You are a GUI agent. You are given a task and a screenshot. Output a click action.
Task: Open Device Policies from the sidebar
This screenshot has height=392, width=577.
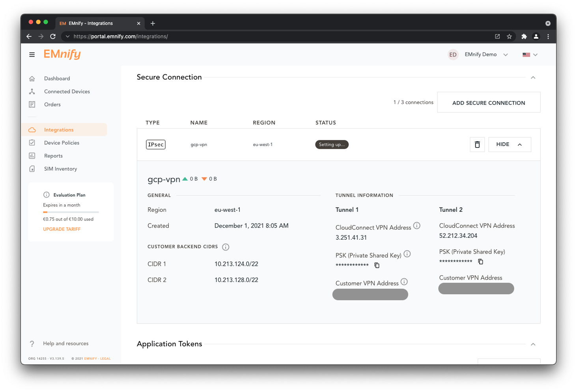coord(62,142)
